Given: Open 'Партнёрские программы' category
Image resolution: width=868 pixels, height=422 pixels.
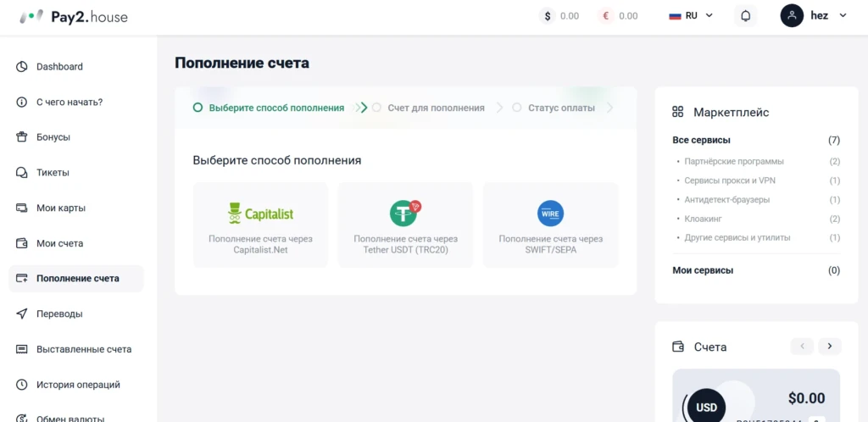Looking at the screenshot, I should (x=734, y=162).
